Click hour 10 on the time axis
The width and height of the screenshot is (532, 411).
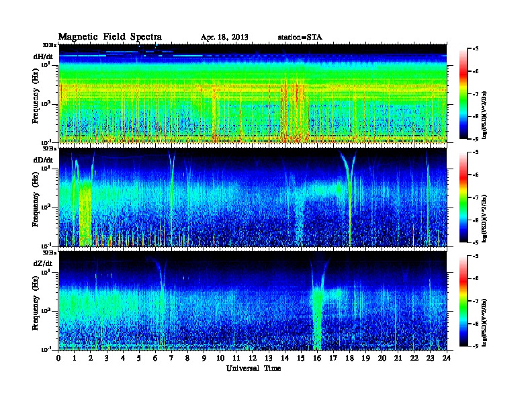click(x=220, y=359)
